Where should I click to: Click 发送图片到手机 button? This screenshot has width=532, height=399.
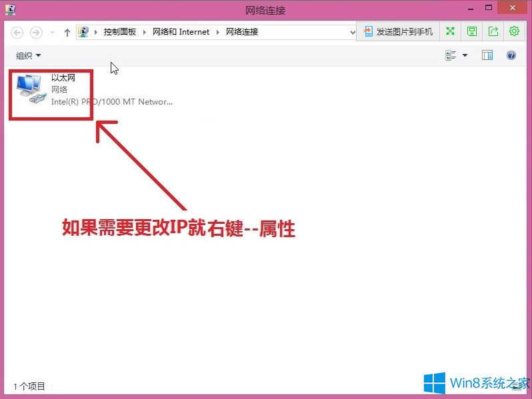click(398, 31)
